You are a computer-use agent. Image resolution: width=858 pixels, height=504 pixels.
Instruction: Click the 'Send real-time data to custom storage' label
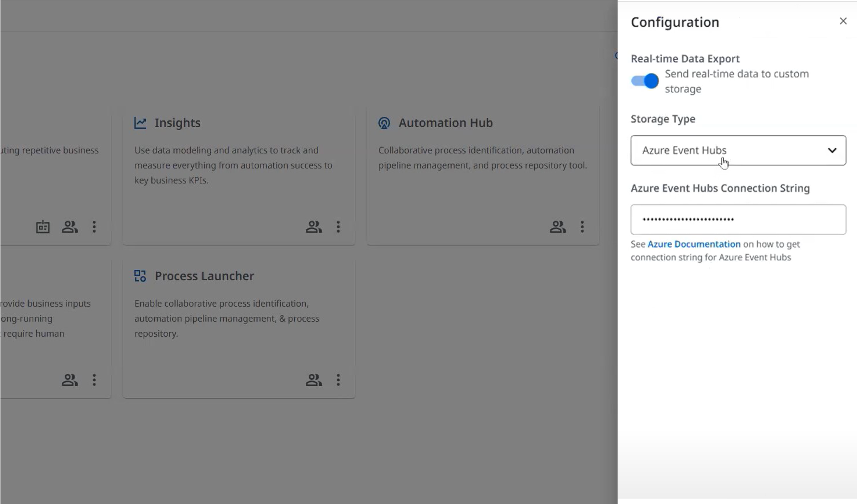pos(737,81)
